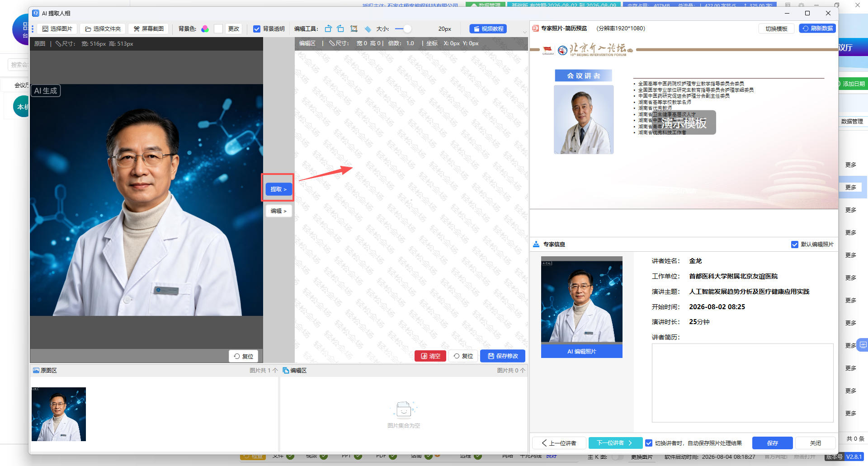Toggle auto-save checkbox for 切换讲者时
Screen dimensions: 868x466
pos(649,443)
